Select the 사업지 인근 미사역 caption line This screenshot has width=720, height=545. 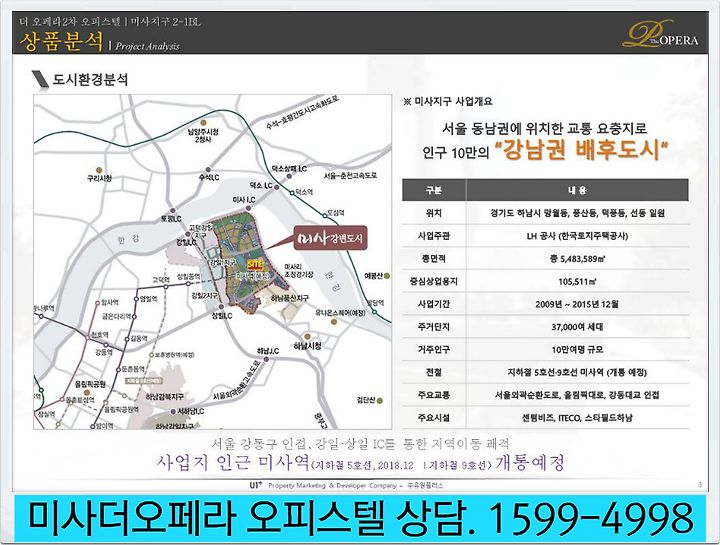point(360,463)
